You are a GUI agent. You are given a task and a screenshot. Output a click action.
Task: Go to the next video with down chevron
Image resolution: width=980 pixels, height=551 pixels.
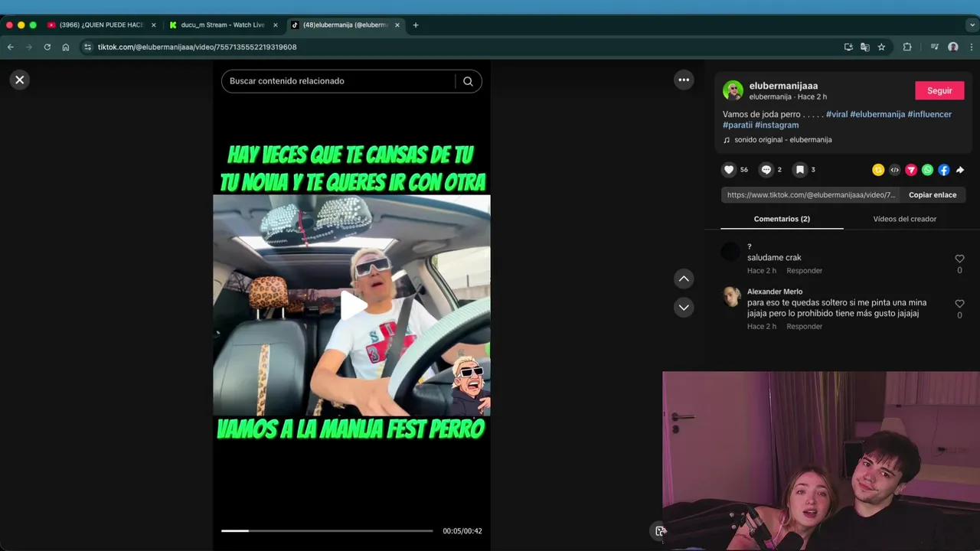tap(684, 307)
